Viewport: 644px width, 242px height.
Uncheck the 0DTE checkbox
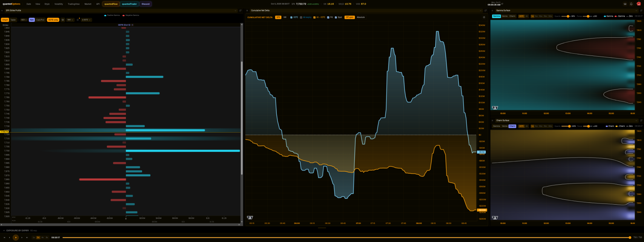pyautogui.click(x=291, y=17)
